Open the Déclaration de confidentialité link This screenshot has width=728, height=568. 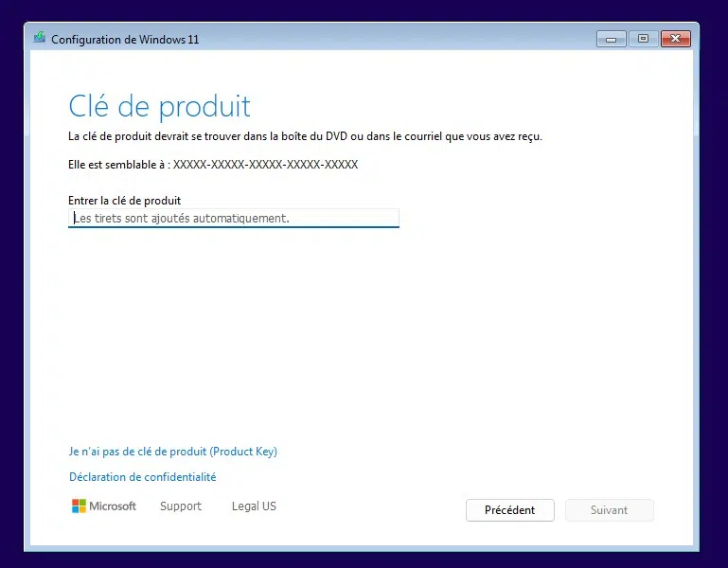[x=143, y=477]
